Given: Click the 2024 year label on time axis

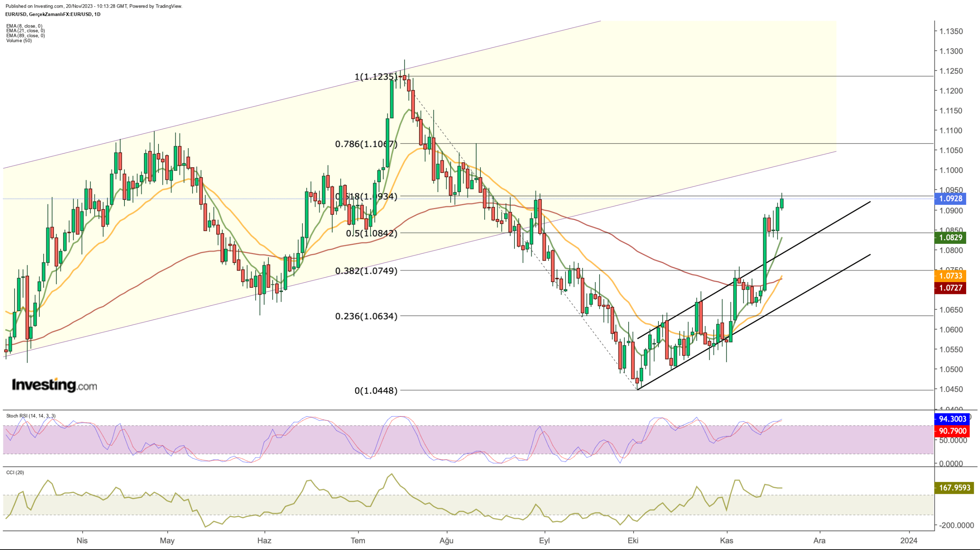Looking at the screenshot, I should (x=909, y=540).
